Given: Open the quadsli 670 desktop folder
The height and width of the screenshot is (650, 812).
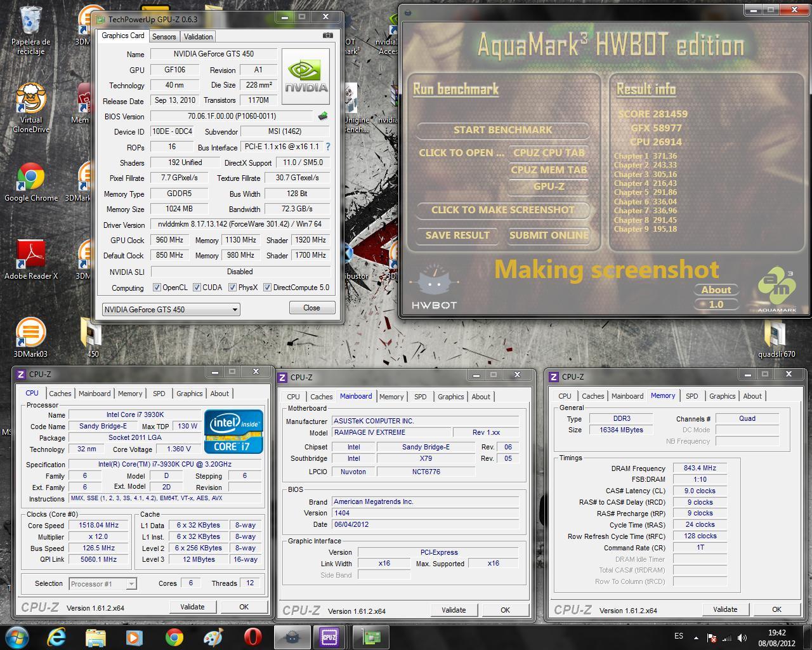Looking at the screenshot, I should [776, 338].
